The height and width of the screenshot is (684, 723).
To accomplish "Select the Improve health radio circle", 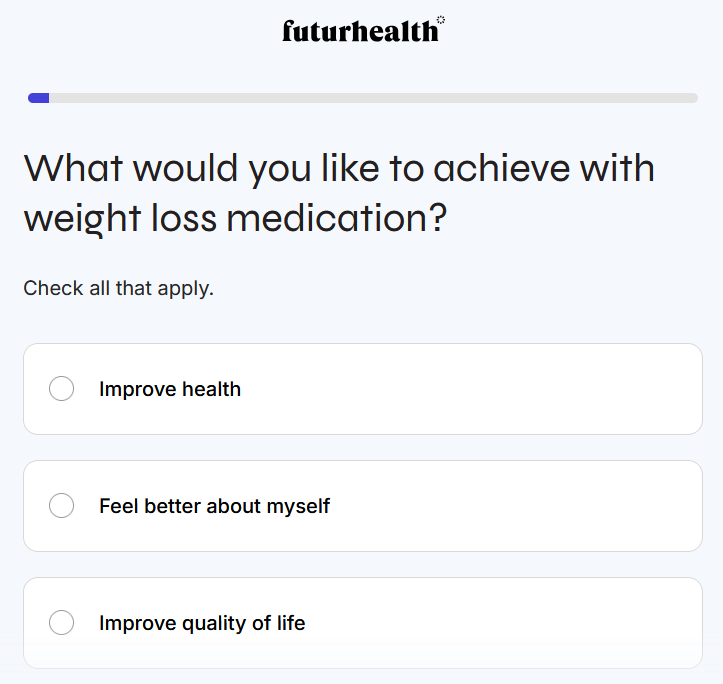I will (x=62, y=389).
